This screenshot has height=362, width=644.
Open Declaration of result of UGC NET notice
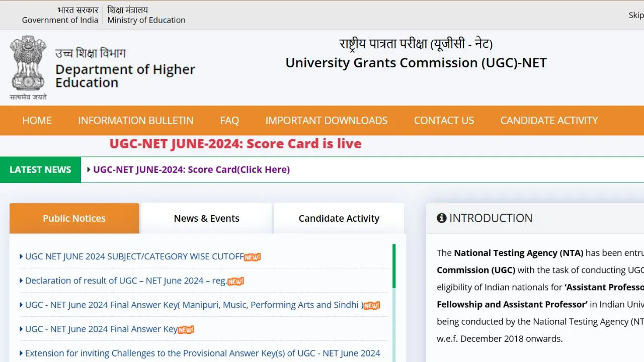pos(126,281)
